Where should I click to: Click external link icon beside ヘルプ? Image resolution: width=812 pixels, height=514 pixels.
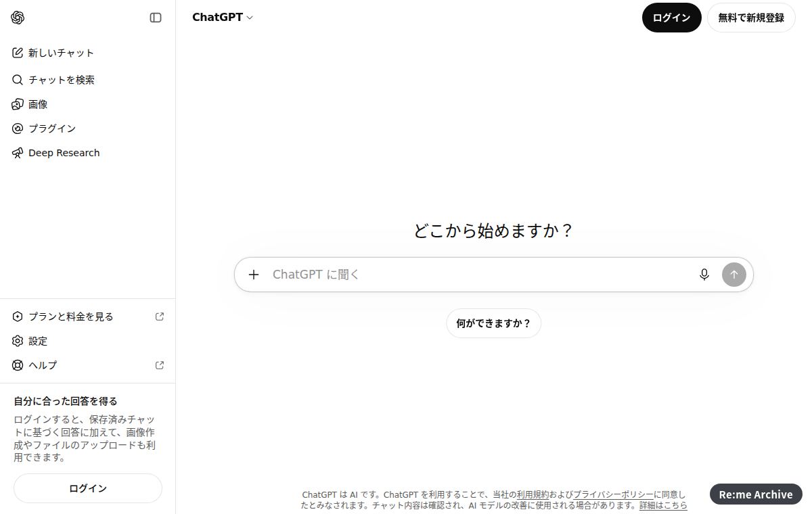pyautogui.click(x=160, y=365)
